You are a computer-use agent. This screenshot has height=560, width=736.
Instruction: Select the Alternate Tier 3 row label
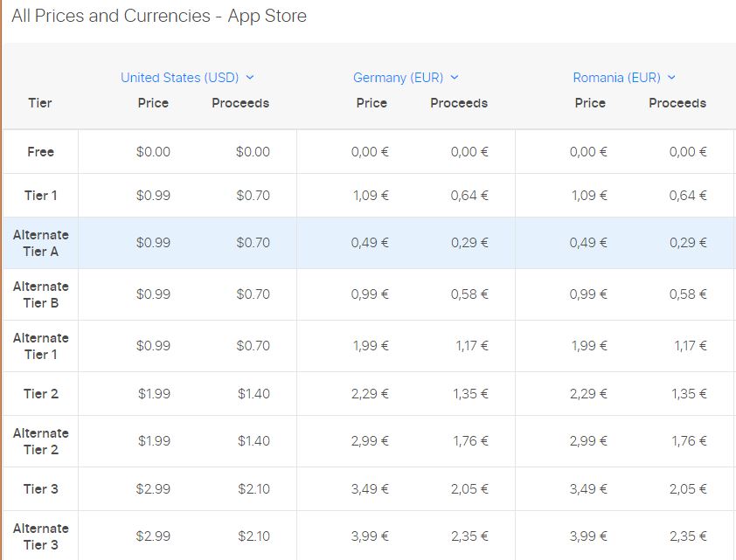coord(41,536)
